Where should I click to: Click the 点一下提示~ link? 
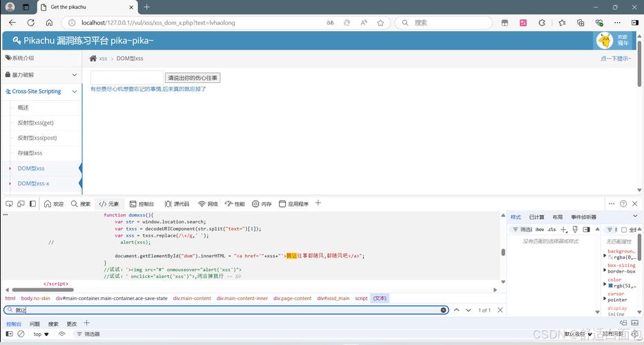point(616,59)
